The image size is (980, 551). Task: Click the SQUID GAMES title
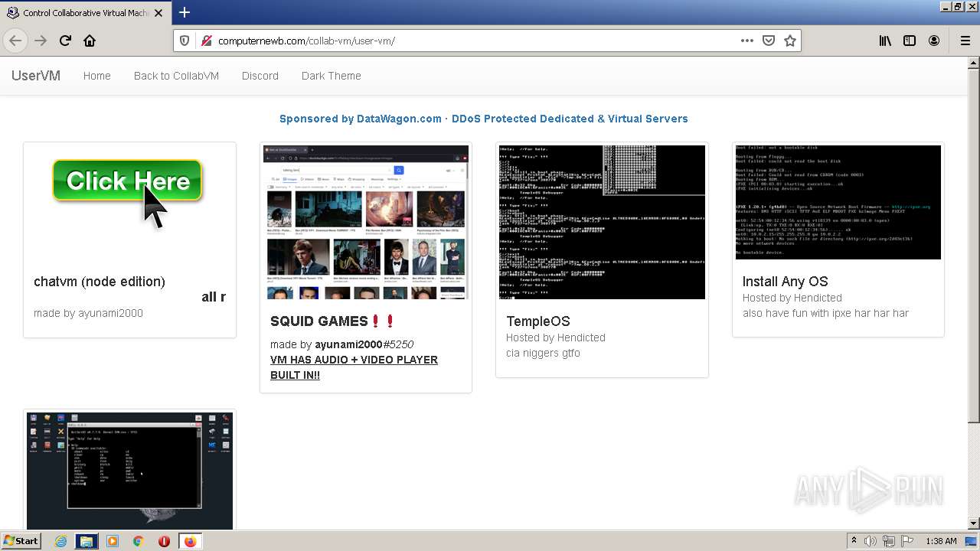point(333,321)
